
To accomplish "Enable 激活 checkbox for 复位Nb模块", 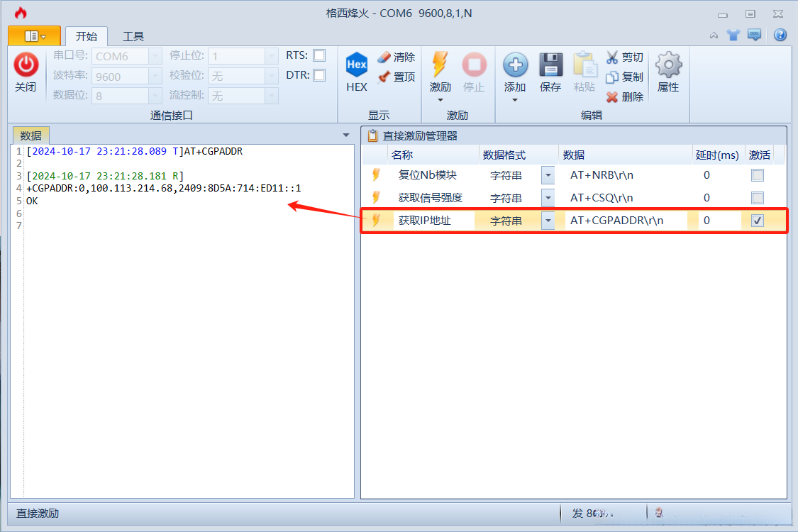I will pyautogui.click(x=758, y=175).
